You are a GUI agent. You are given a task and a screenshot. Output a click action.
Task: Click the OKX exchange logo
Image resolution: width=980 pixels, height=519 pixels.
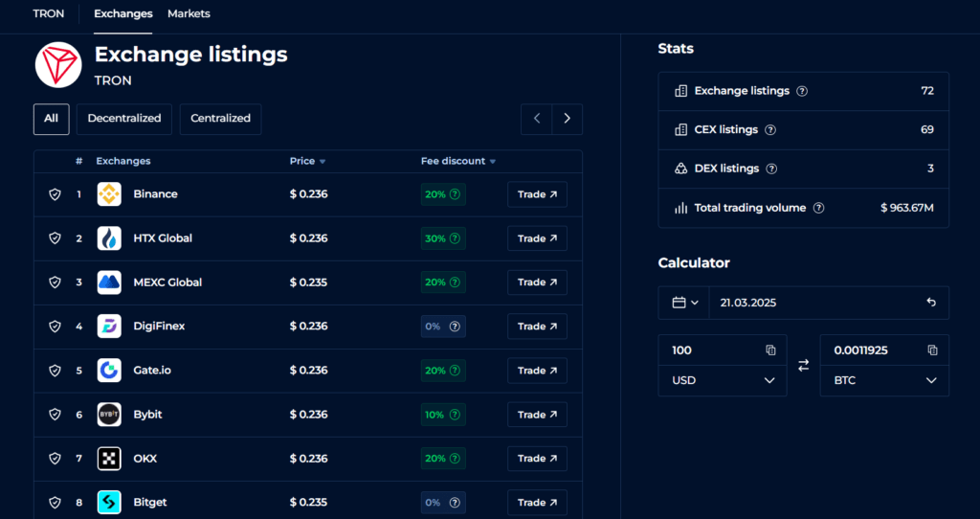pos(109,459)
